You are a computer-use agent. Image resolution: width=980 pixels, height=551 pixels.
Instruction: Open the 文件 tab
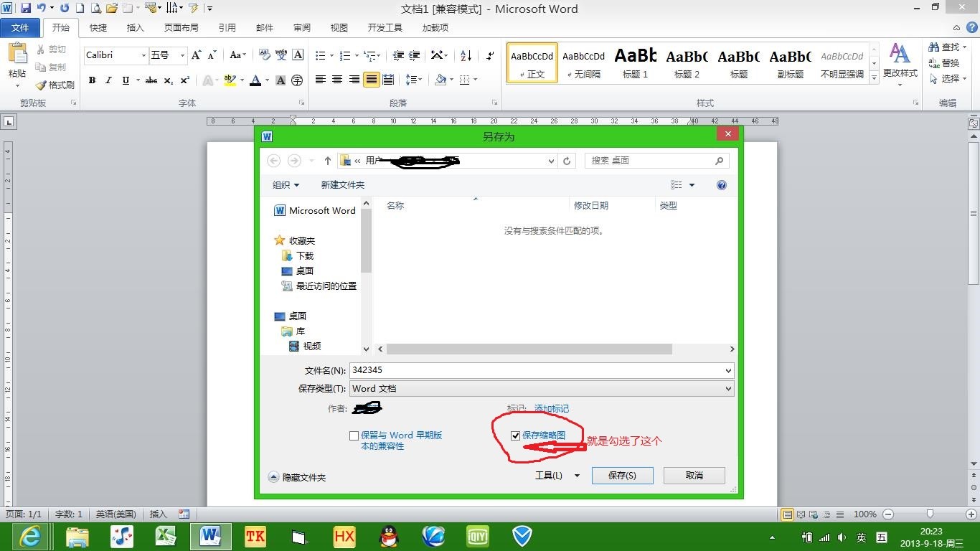[x=21, y=28]
